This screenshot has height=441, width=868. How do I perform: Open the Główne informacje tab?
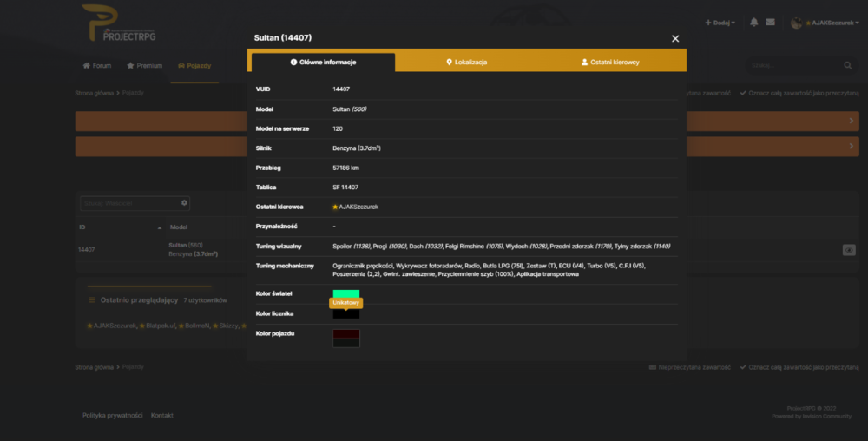(x=323, y=62)
